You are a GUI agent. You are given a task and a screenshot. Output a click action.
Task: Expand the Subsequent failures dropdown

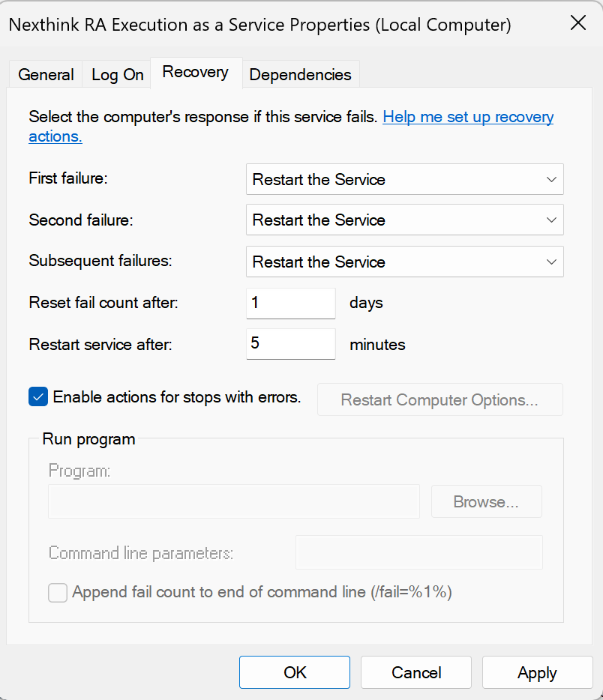coord(404,262)
